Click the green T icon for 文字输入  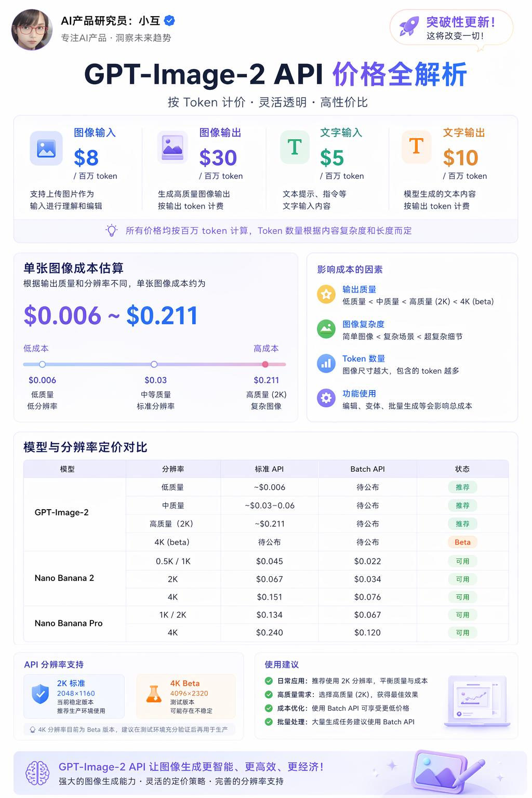(295, 148)
